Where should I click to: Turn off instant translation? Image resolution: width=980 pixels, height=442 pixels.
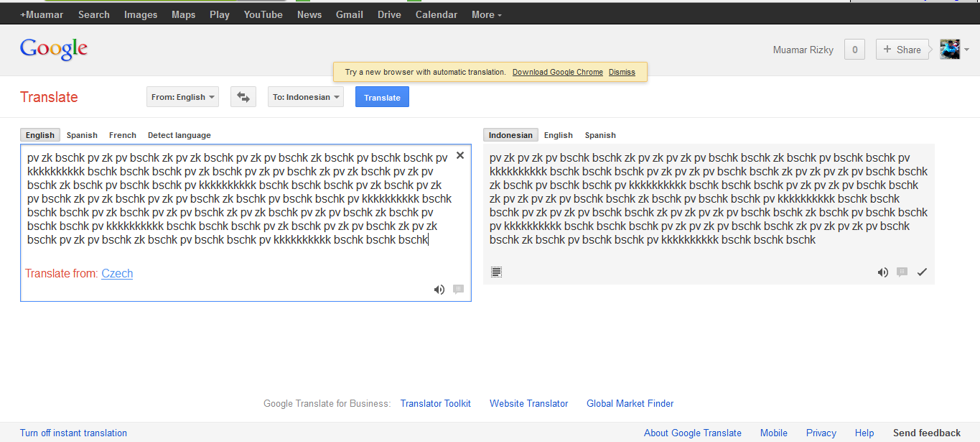[x=73, y=433]
